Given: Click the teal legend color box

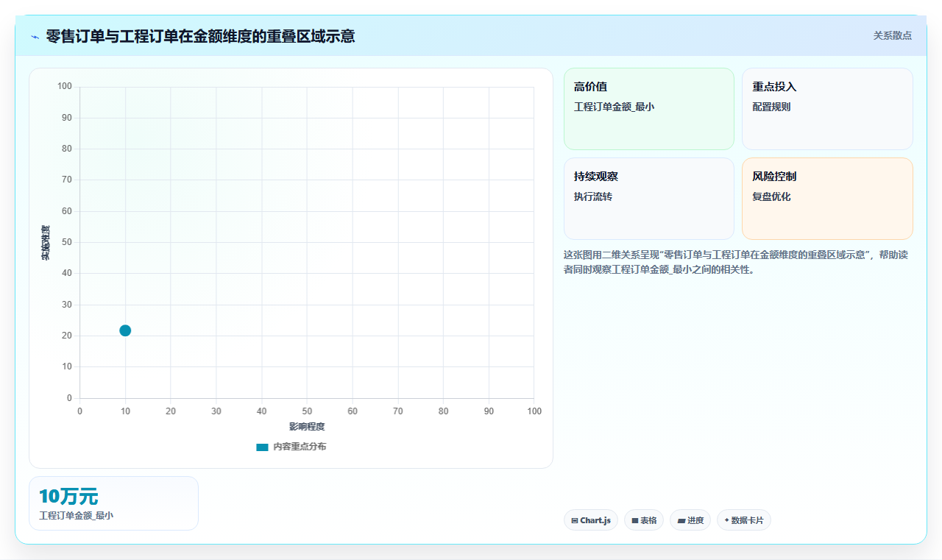Looking at the screenshot, I should click(x=262, y=447).
